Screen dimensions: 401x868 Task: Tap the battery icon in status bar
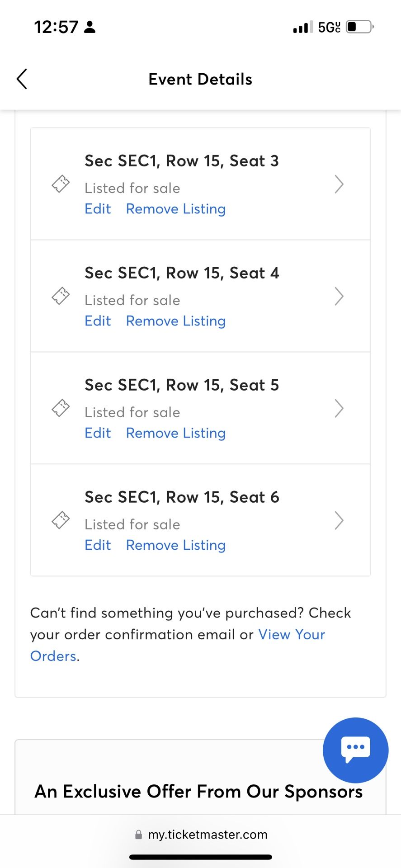[360, 27]
